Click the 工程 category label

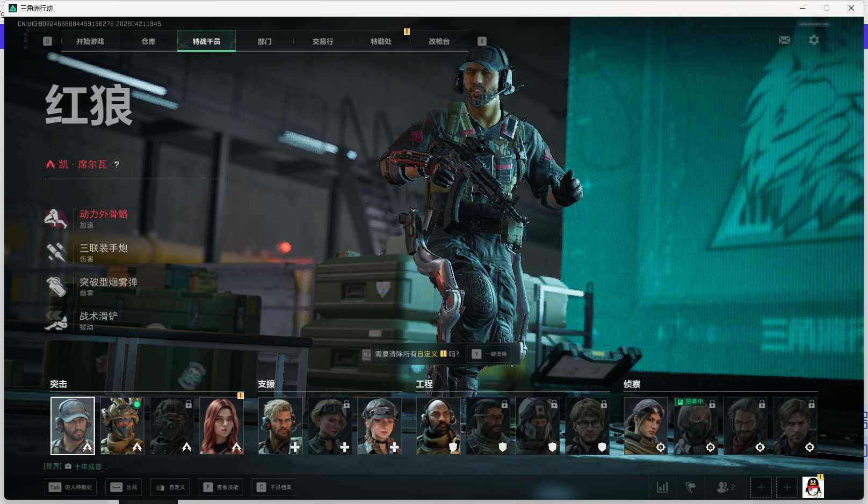[424, 384]
